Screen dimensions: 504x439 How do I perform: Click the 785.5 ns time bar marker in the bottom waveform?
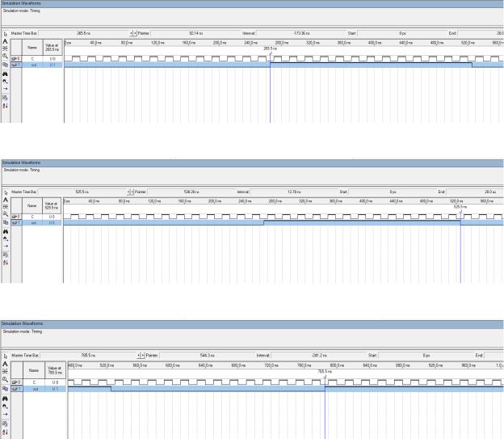325,371
